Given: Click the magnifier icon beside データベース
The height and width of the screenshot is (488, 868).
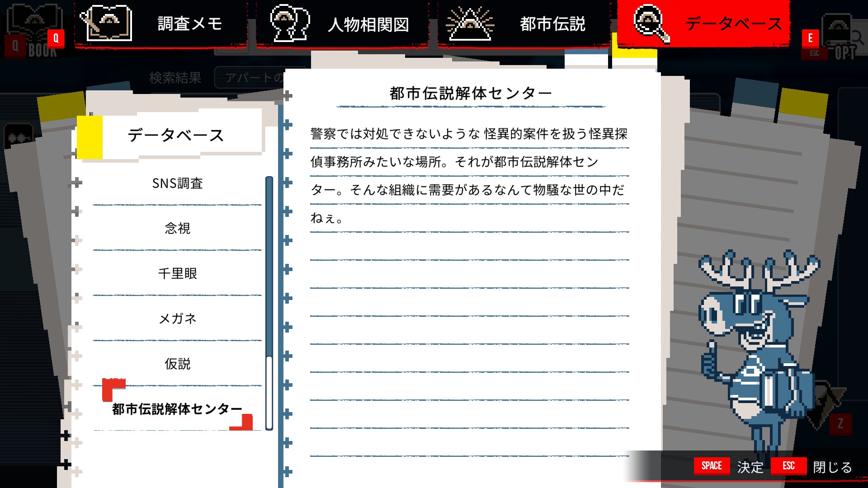Looking at the screenshot, I should coord(650,23).
